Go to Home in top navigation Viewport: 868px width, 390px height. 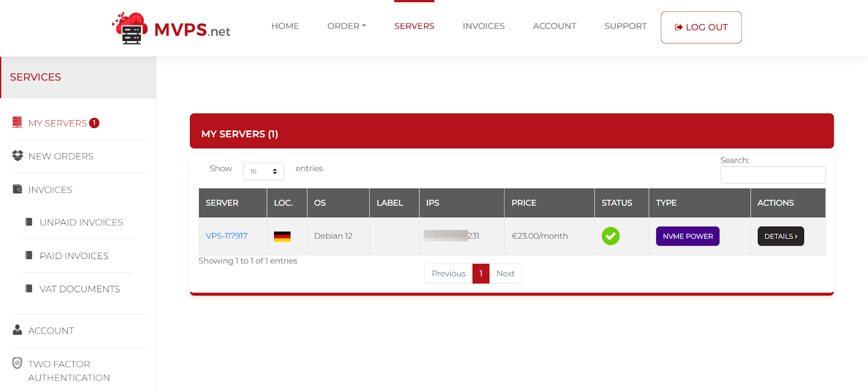(x=285, y=26)
